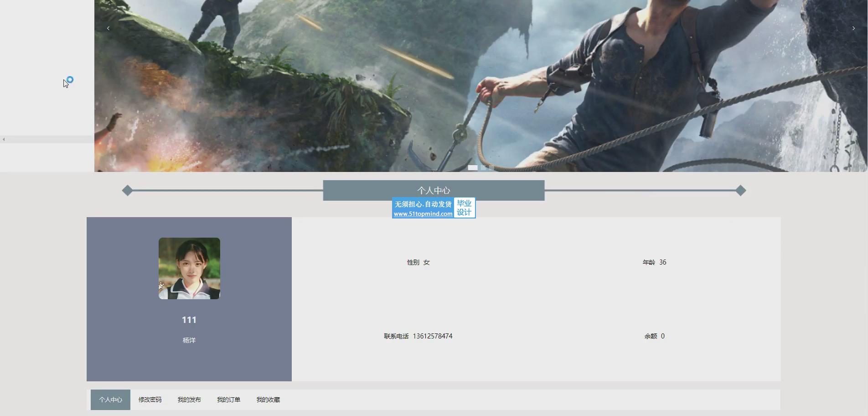Click the user avatar photo
The width and height of the screenshot is (868, 416).
pos(189,268)
